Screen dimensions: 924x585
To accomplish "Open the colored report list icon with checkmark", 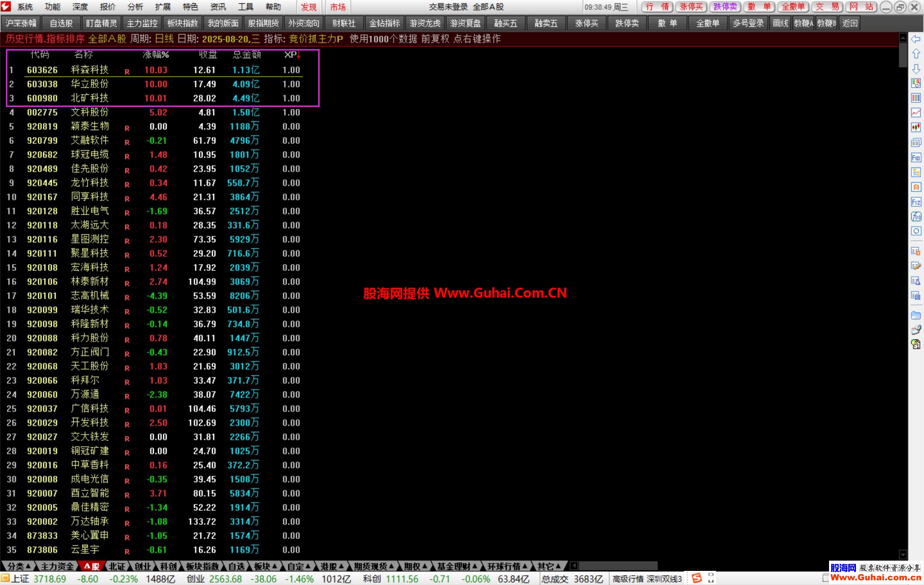I will [x=916, y=83].
